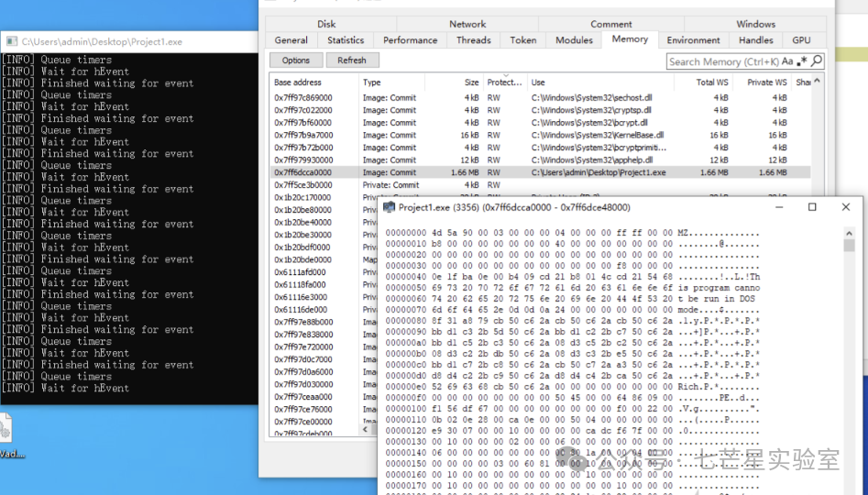Select memory row 0x1b20be40000
Viewport: 868px width, 495px height.
tap(324, 222)
